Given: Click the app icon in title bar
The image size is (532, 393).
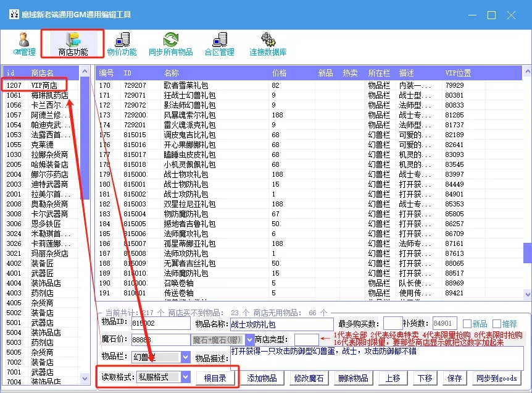Looking at the screenshot, I should [14, 15].
